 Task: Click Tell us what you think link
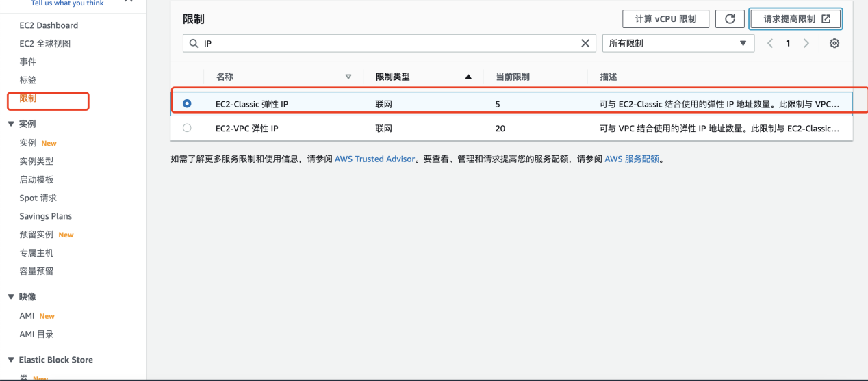click(67, 3)
